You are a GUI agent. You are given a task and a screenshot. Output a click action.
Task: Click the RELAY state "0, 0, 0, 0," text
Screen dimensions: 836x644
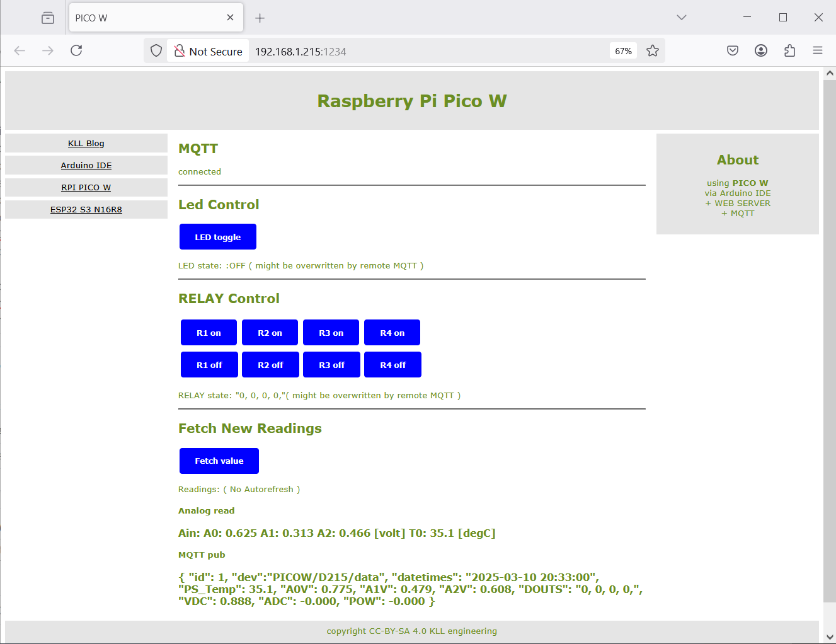[233, 396]
